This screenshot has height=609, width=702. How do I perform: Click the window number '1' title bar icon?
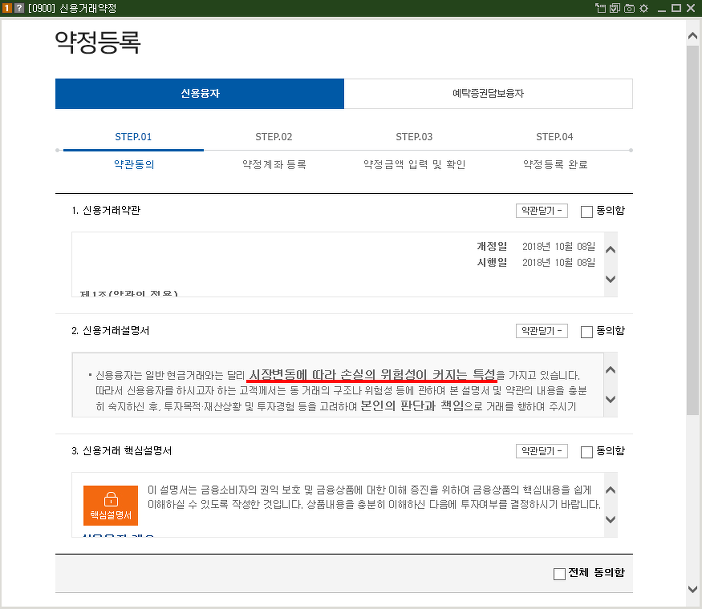point(7,8)
